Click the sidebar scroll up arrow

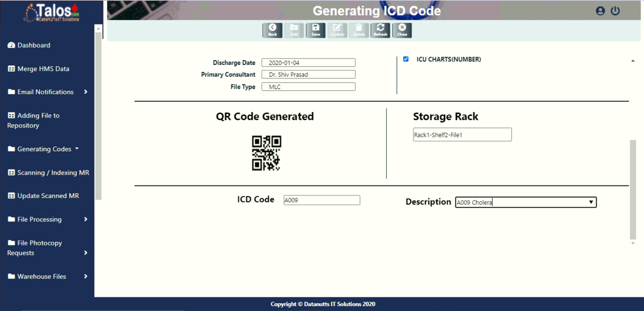point(98,28)
